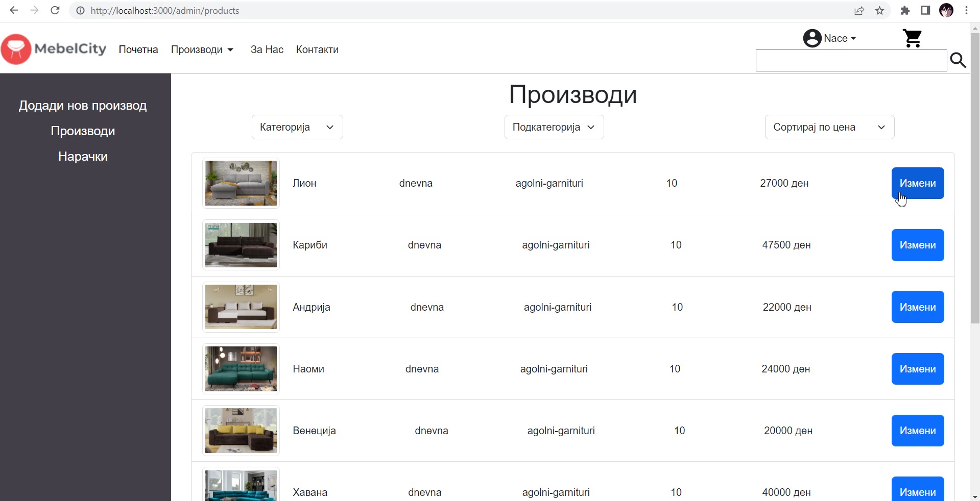Viewport: 980px width, 501px height.
Task: Click the Наоми sofa thumbnail
Action: click(x=241, y=369)
